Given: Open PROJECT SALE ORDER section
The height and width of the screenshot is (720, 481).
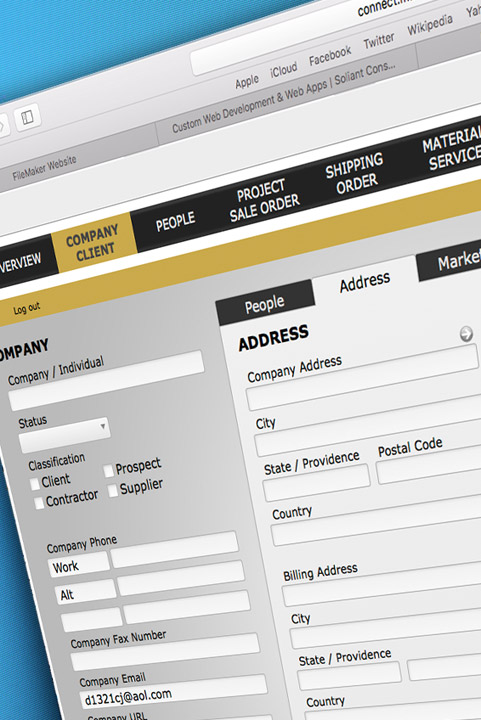Looking at the screenshot, I should (x=264, y=201).
